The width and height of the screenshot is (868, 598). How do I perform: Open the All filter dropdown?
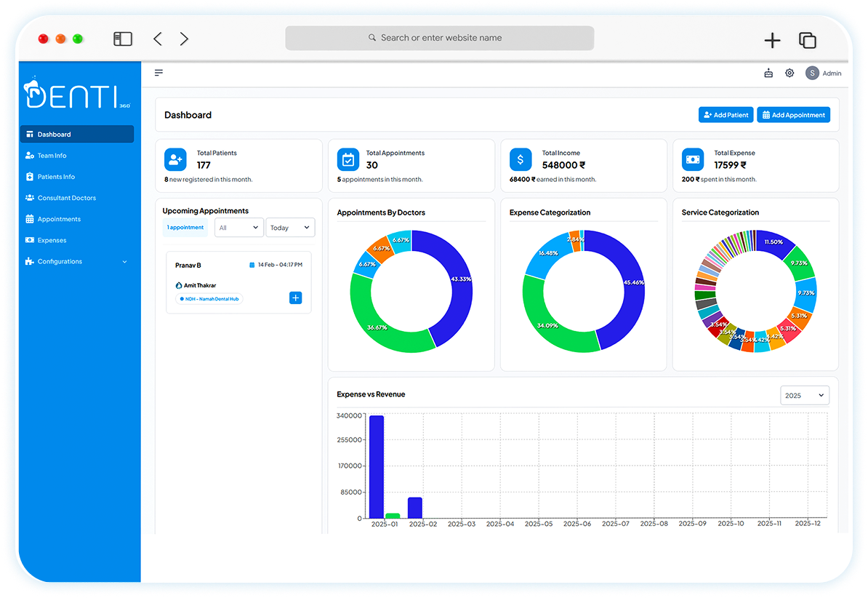point(238,227)
